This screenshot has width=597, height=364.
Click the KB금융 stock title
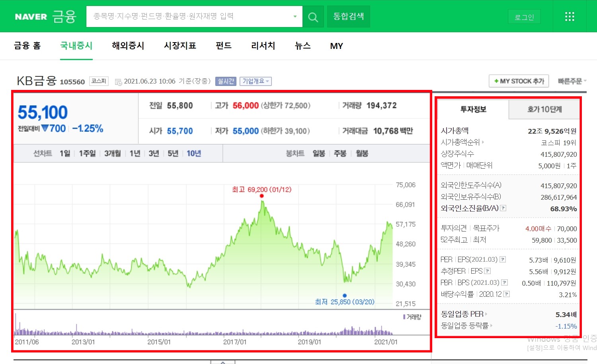[37, 81]
